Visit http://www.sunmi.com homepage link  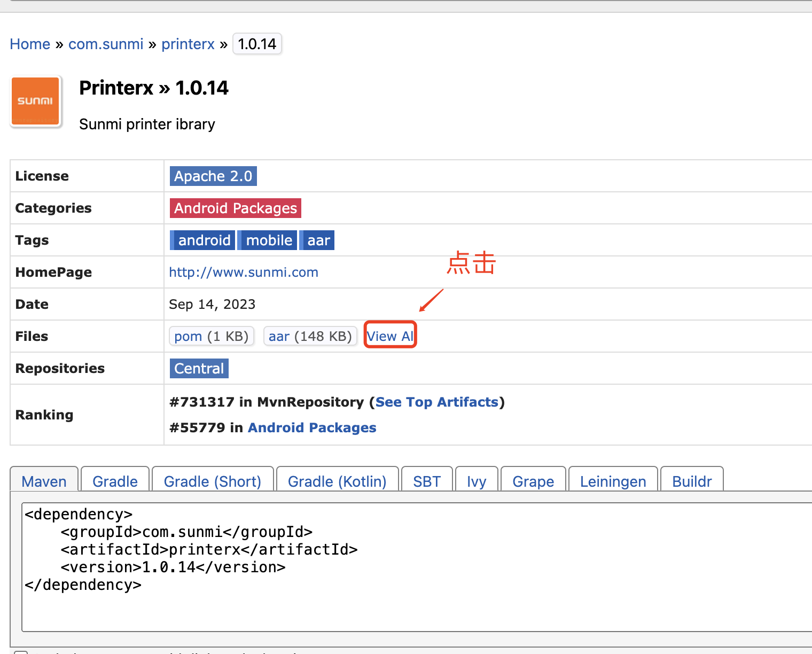click(244, 272)
